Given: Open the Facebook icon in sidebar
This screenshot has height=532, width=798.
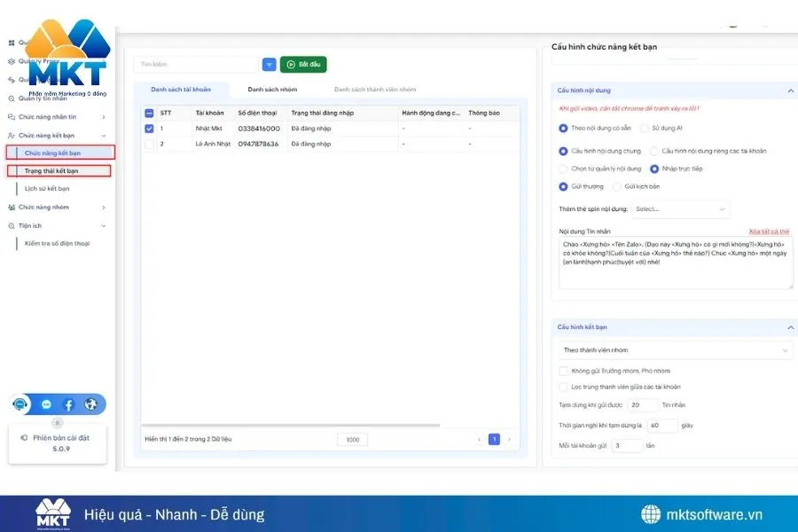Looking at the screenshot, I should [x=68, y=404].
